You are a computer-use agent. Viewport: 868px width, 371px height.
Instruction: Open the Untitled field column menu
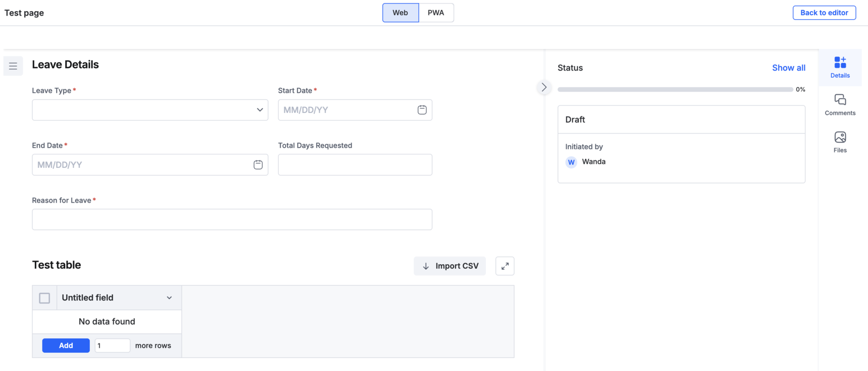coord(170,298)
